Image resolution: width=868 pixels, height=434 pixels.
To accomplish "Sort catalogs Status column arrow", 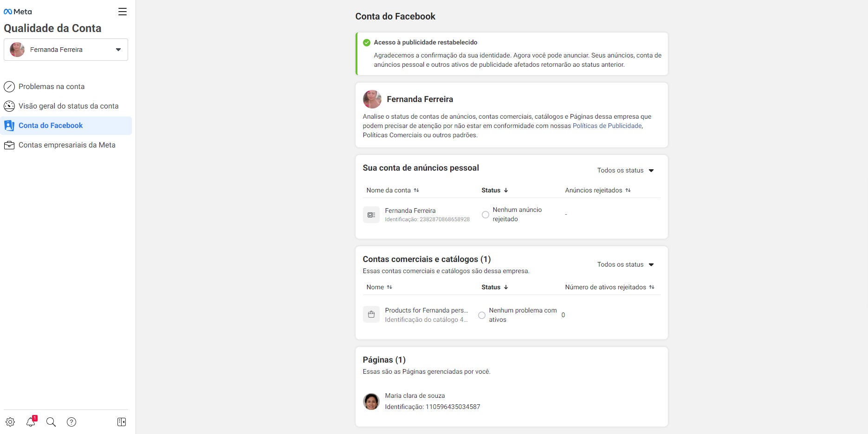I will 506,287.
